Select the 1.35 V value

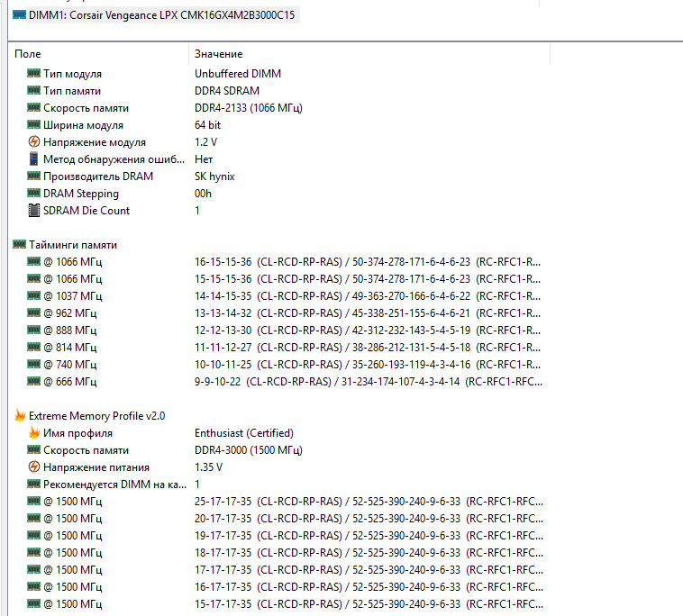tap(208, 467)
